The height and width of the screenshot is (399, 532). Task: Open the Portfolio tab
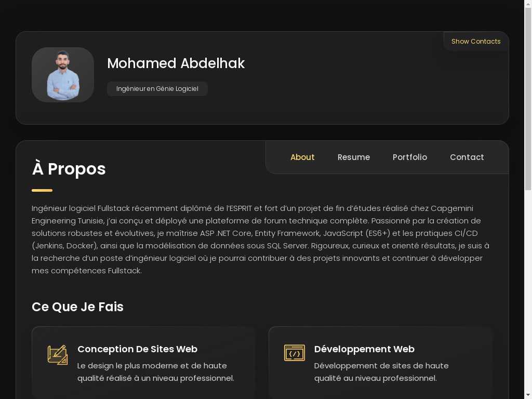point(410,157)
